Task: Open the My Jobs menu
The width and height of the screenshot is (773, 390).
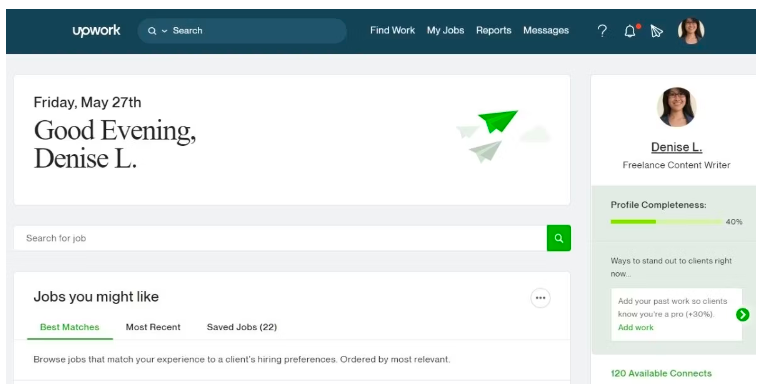Action: (x=445, y=30)
